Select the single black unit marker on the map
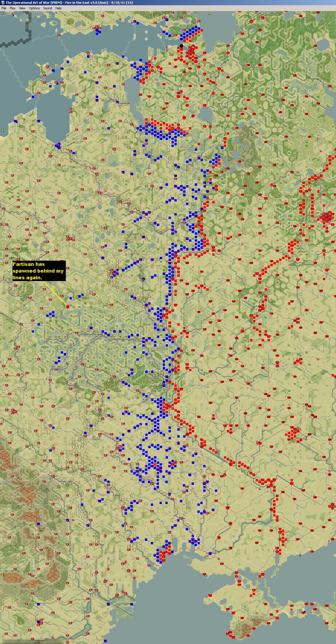Image resolution: width=336 pixels, height=644 pixels. [x=181, y=46]
